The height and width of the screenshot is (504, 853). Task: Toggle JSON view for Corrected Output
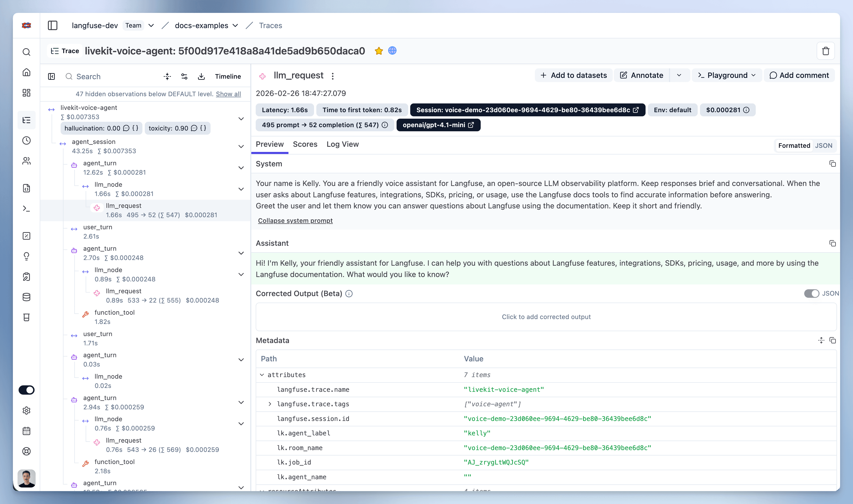click(x=812, y=293)
